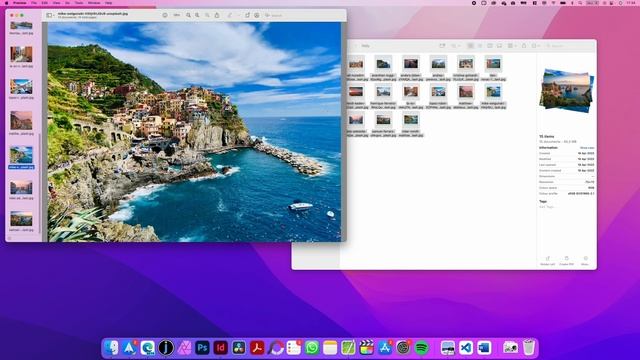Zoom out with the minus magnifier in Preview
Screen dimensions: 640x360
(x=189, y=15)
